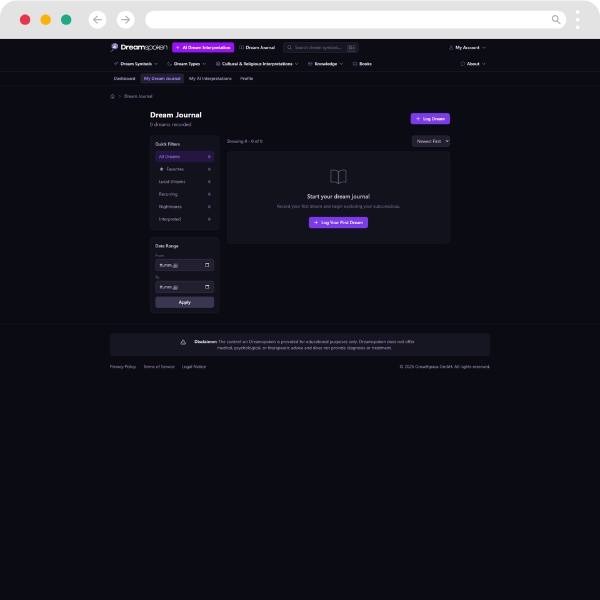
Task: Click the Search dream symbols field
Action: coord(320,47)
